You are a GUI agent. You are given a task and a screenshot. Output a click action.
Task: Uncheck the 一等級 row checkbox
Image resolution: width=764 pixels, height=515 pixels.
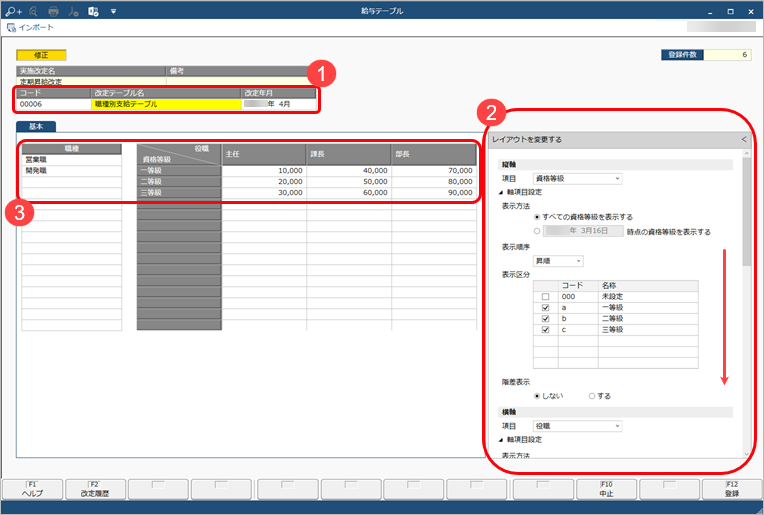[545, 308]
